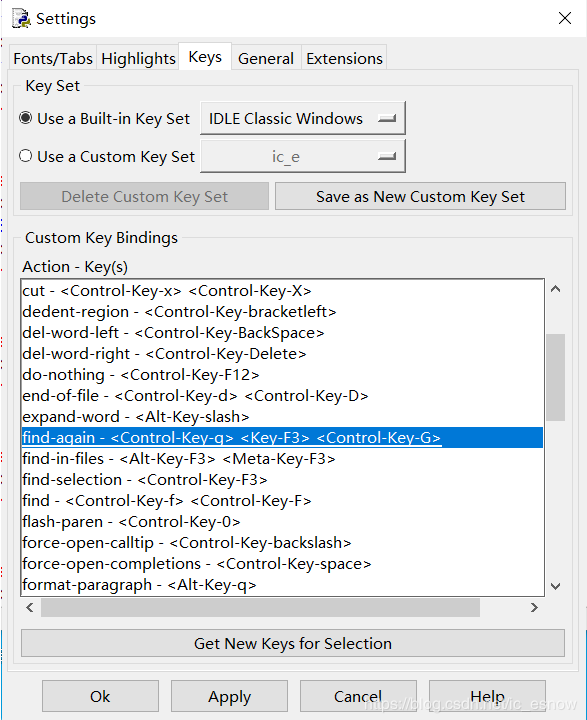The image size is (587, 720).
Task: Close the Settings dialog window
Action: point(564,18)
